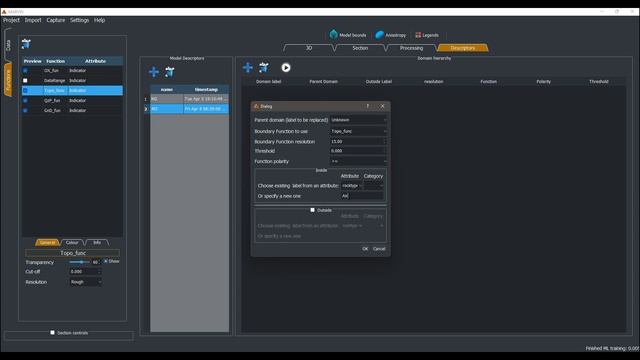Open the Project menu
This screenshot has width=640, height=360.
[x=11, y=20]
